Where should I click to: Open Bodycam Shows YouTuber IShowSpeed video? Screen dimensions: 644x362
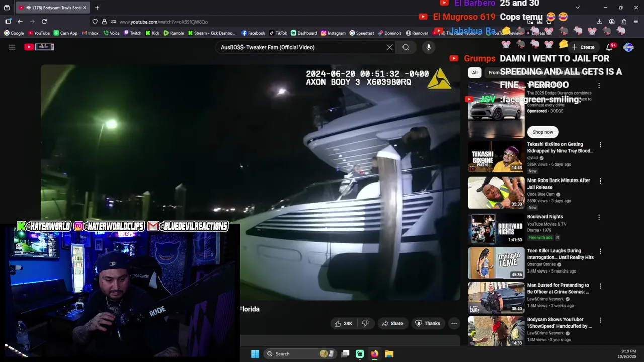click(x=496, y=331)
